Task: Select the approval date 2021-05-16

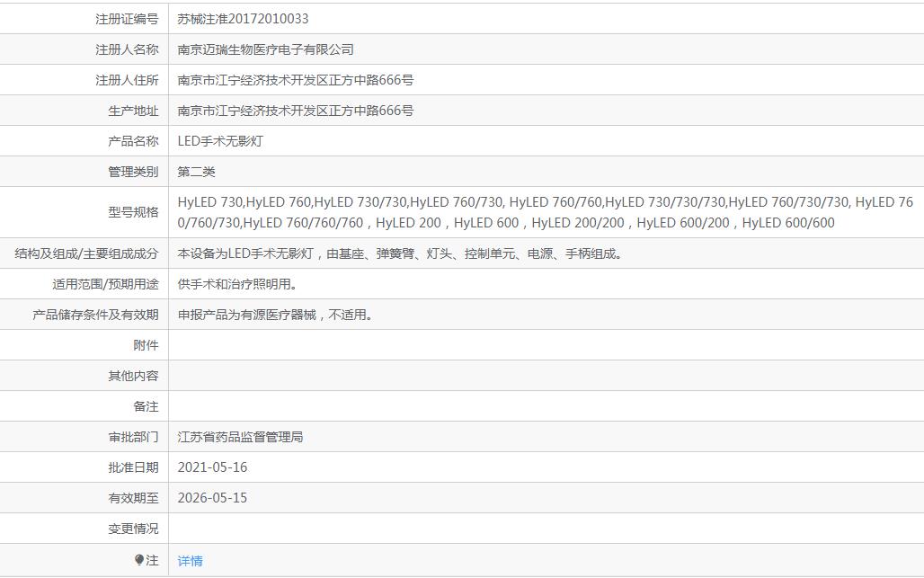Action: point(215,467)
